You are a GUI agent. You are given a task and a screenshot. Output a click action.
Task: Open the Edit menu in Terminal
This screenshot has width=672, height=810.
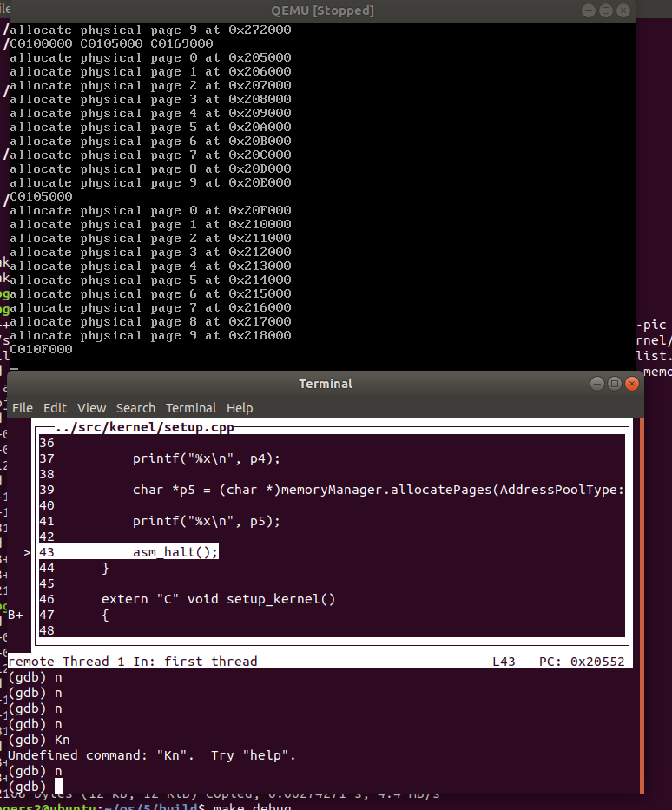(x=55, y=408)
